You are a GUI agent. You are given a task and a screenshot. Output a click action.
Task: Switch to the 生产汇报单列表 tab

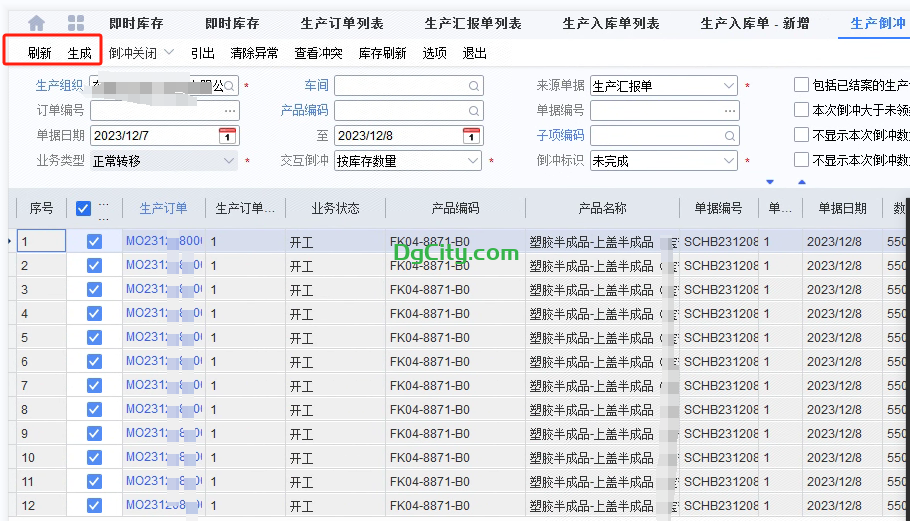click(473, 23)
